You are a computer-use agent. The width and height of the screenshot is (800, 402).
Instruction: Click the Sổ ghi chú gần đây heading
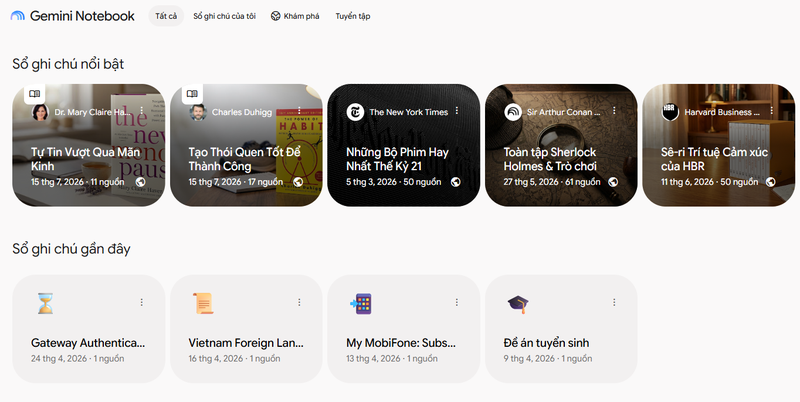(x=71, y=249)
